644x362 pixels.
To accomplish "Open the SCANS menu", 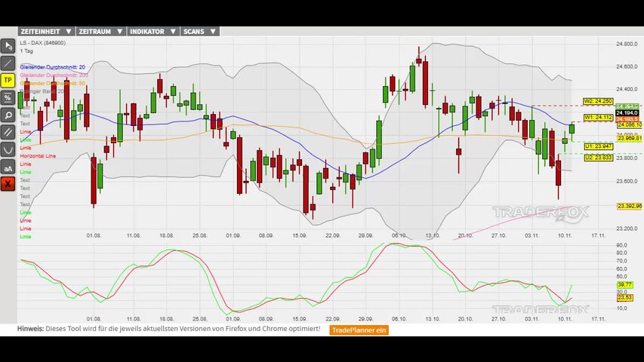I will coord(200,32).
